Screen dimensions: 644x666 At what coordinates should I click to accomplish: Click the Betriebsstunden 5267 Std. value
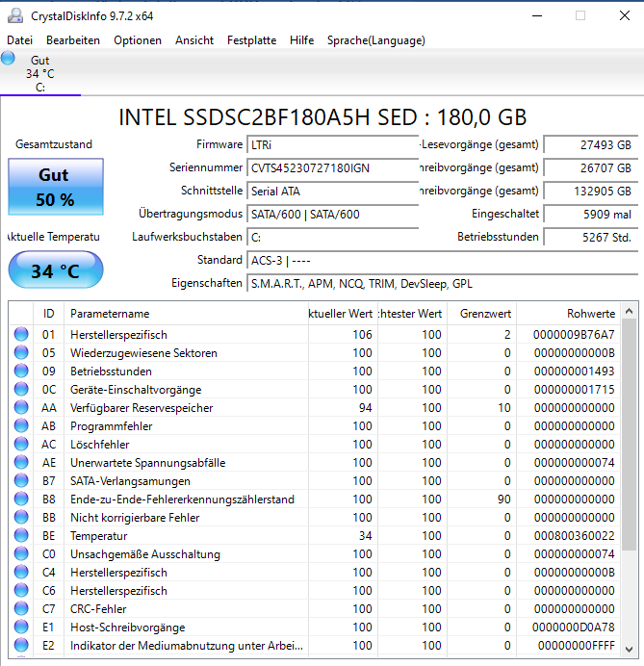coord(591,237)
